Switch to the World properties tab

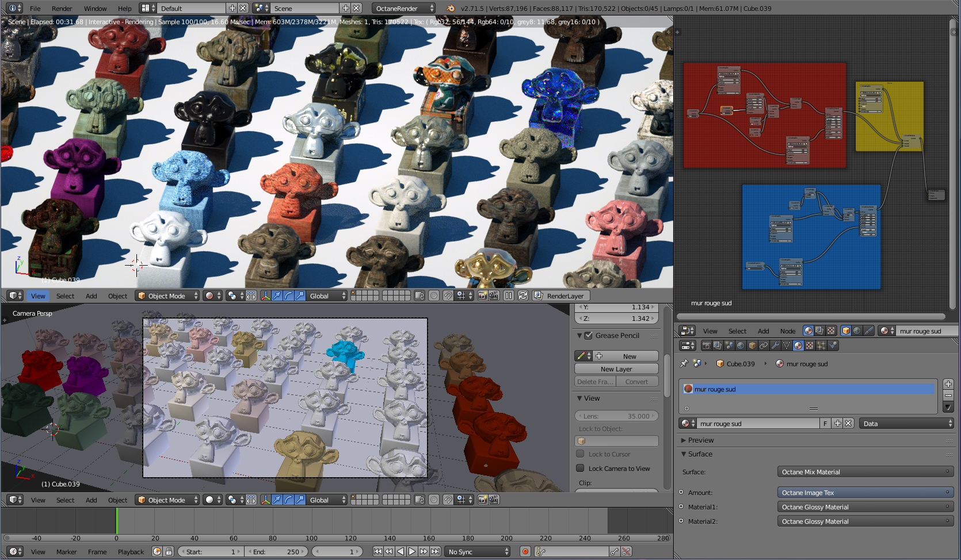[741, 346]
